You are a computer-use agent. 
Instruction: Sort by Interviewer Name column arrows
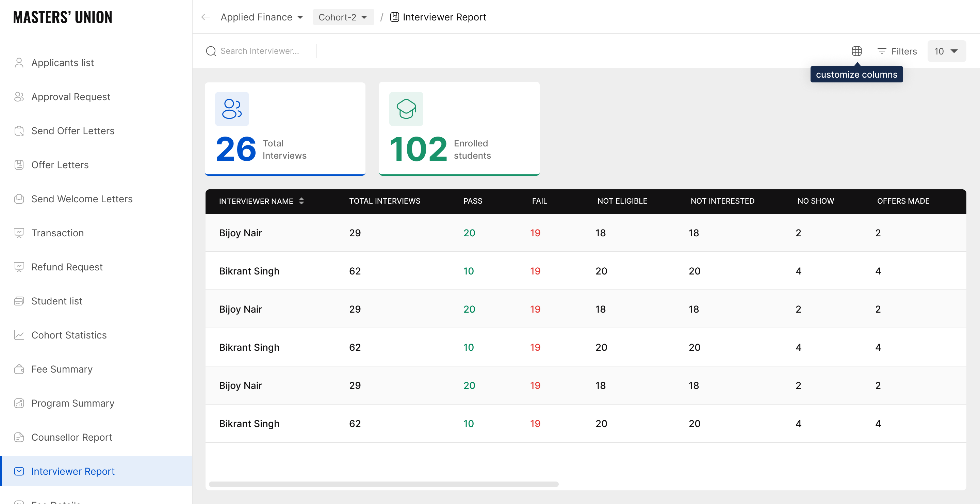[301, 201]
